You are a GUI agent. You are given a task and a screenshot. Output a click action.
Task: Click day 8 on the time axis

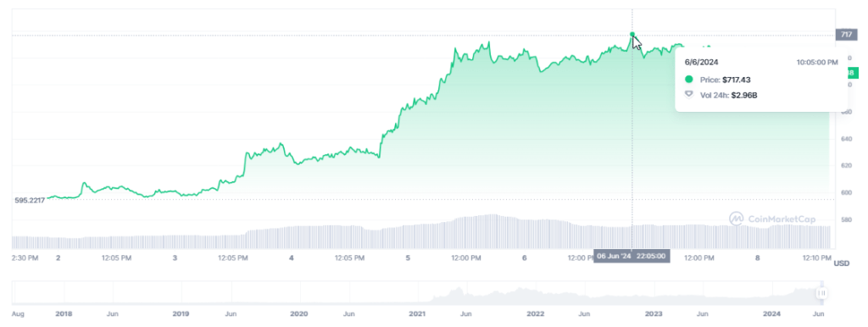coord(758,258)
